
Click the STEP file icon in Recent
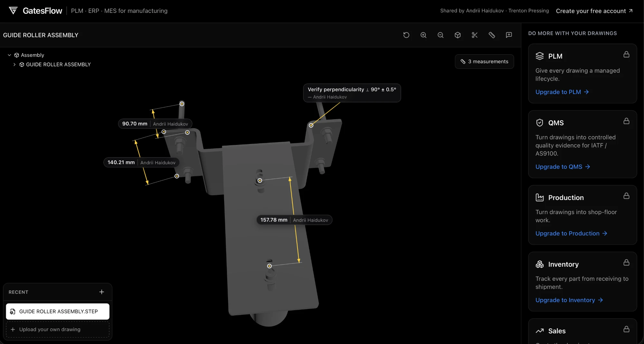click(x=13, y=311)
